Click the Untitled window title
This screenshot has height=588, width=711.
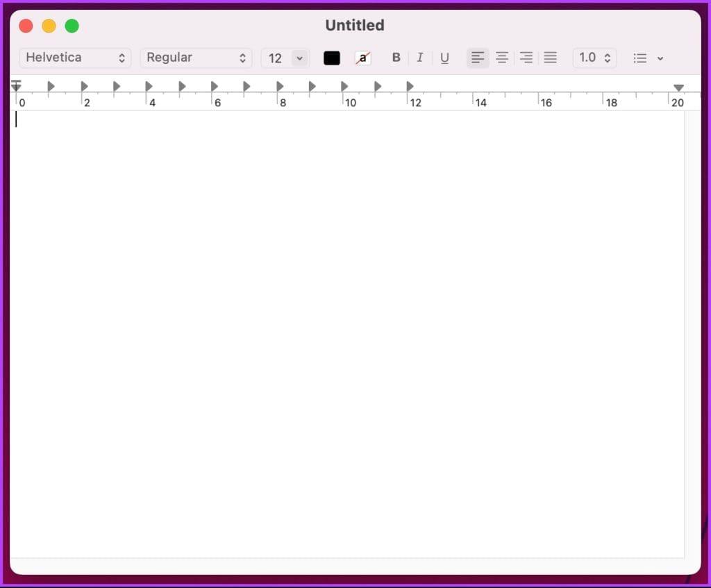tap(355, 25)
